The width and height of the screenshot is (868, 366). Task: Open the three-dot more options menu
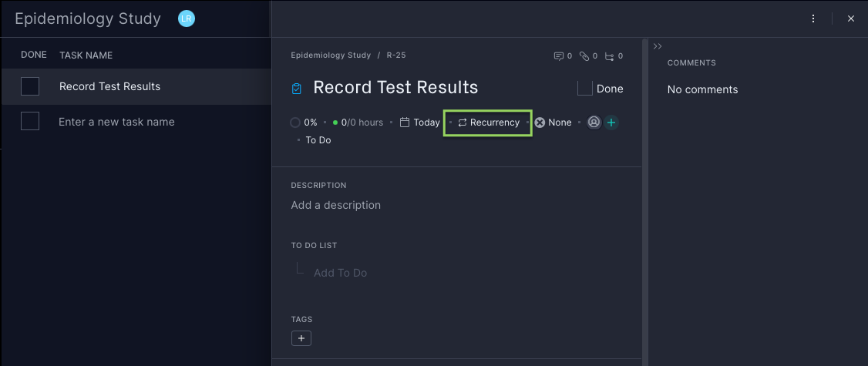click(813, 18)
